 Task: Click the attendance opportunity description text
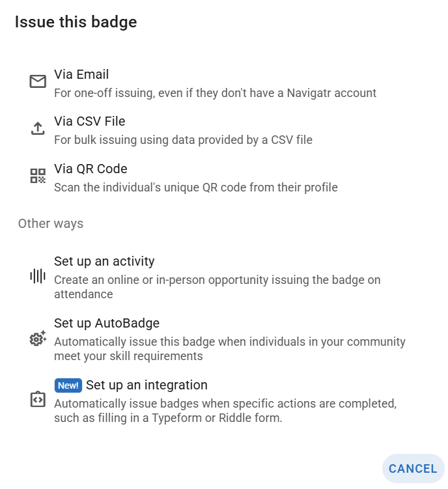(217, 287)
